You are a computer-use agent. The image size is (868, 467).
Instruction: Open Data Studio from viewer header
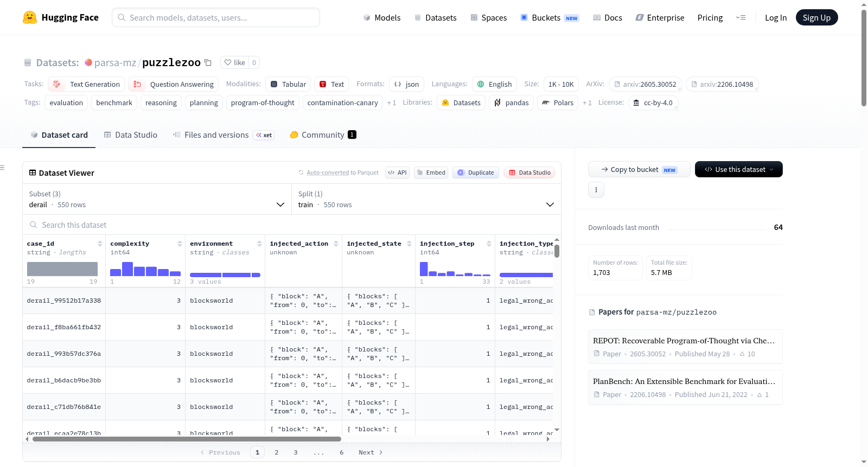(529, 172)
